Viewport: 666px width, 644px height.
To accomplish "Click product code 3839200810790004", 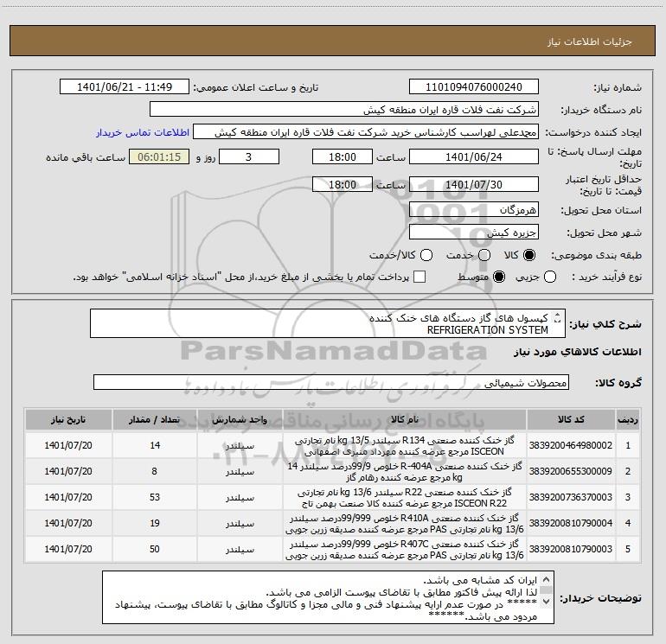I will click(x=571, y=523).
